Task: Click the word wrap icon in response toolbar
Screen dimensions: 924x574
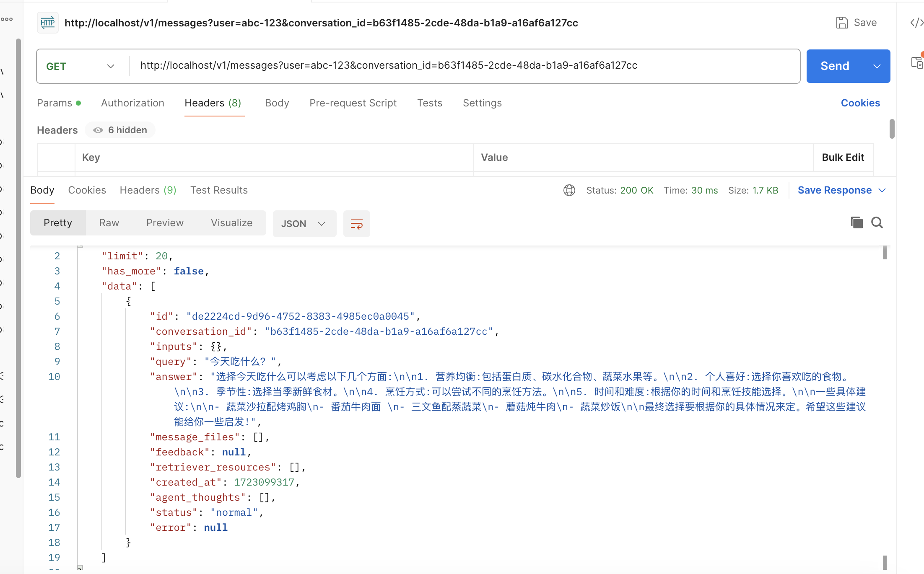Action: tap(356, 224)
